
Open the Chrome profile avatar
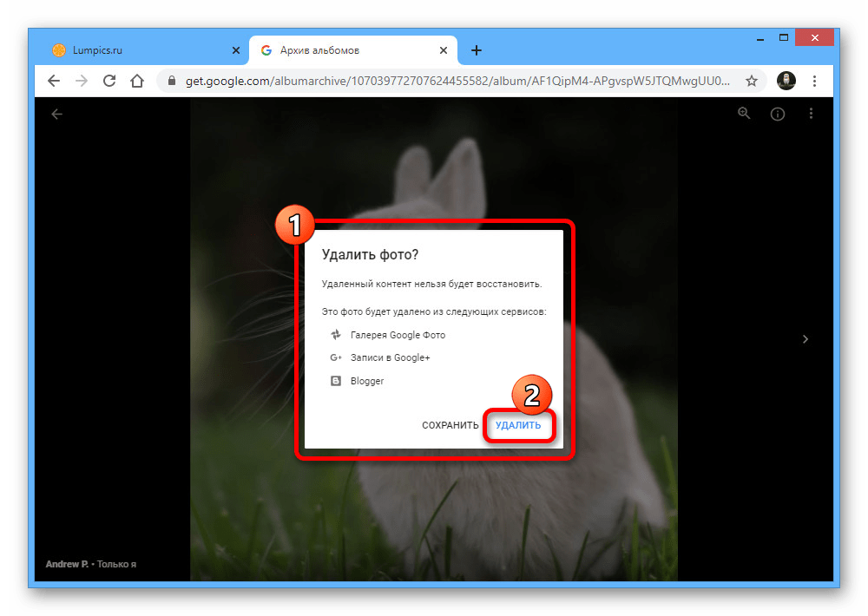pos(786,81)
